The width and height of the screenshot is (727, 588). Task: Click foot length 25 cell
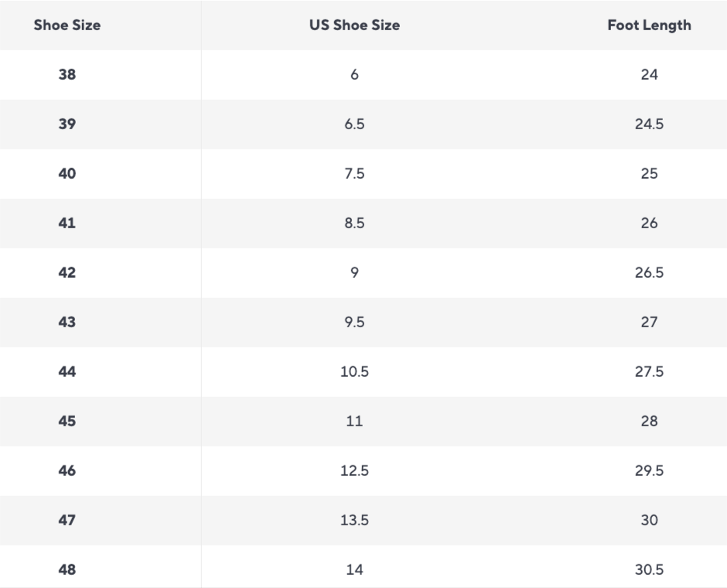(x=649, y=174)
